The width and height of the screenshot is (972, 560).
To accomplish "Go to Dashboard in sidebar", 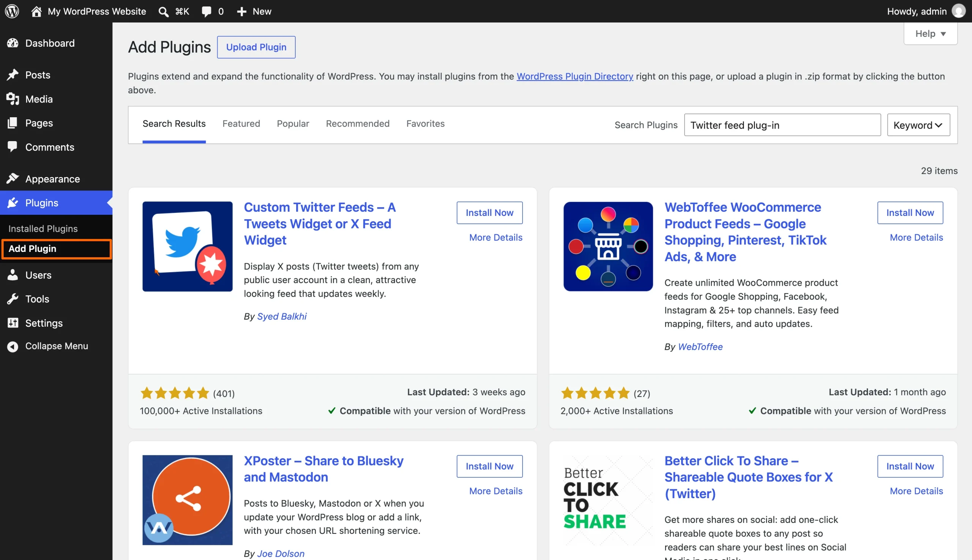I will (x=56, y=43).
